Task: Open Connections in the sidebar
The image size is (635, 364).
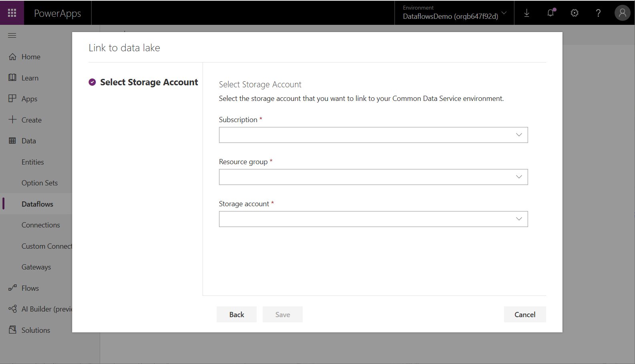Action: pos(41,225)
